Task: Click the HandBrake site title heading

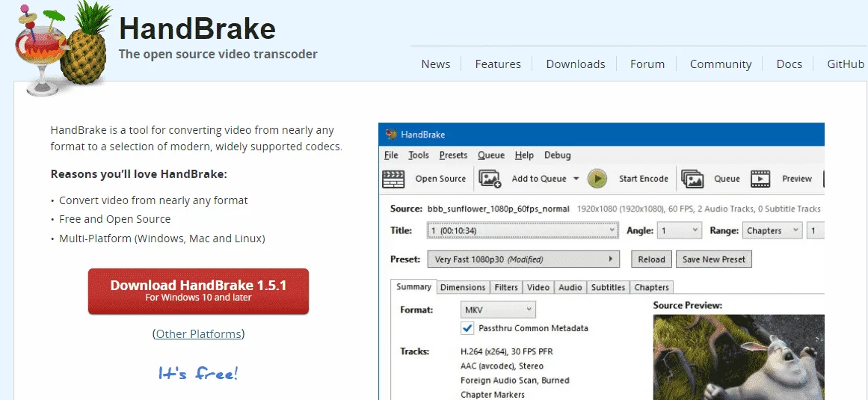Action: tap(197, 28)
